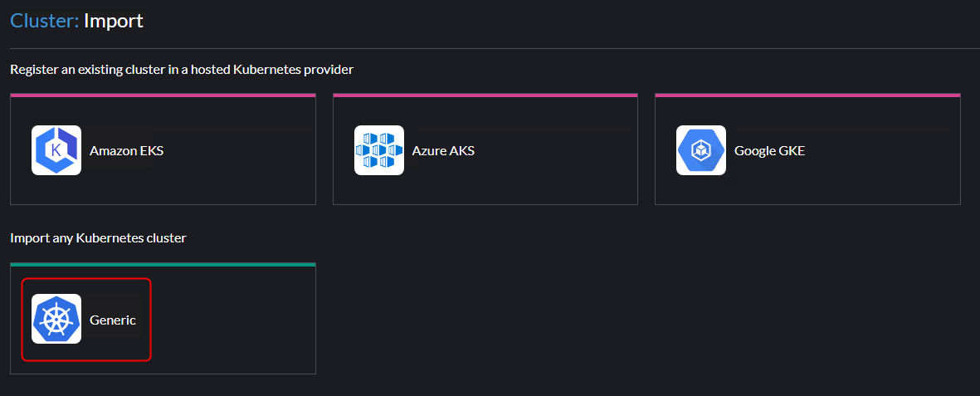This screenshot has width=980, height=396.
Task: Click the Google GKE hexagon logo icon
Action: [x=701, y=150]
